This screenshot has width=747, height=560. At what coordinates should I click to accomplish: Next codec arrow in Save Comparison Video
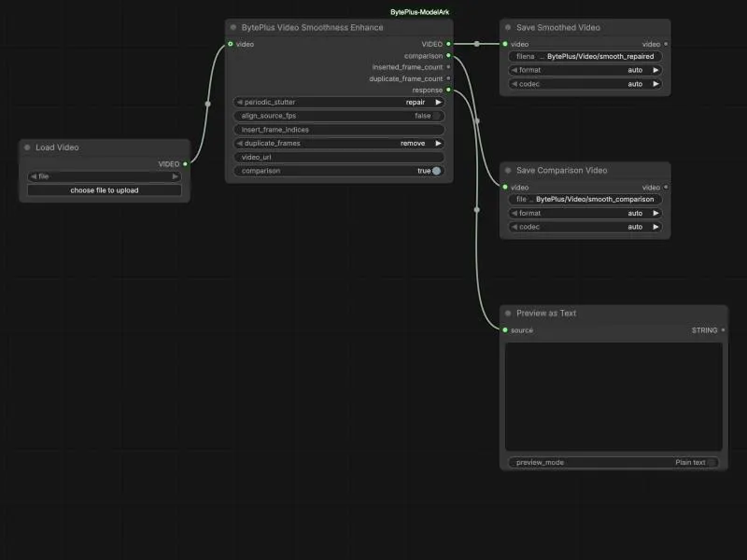click(655, 227)
